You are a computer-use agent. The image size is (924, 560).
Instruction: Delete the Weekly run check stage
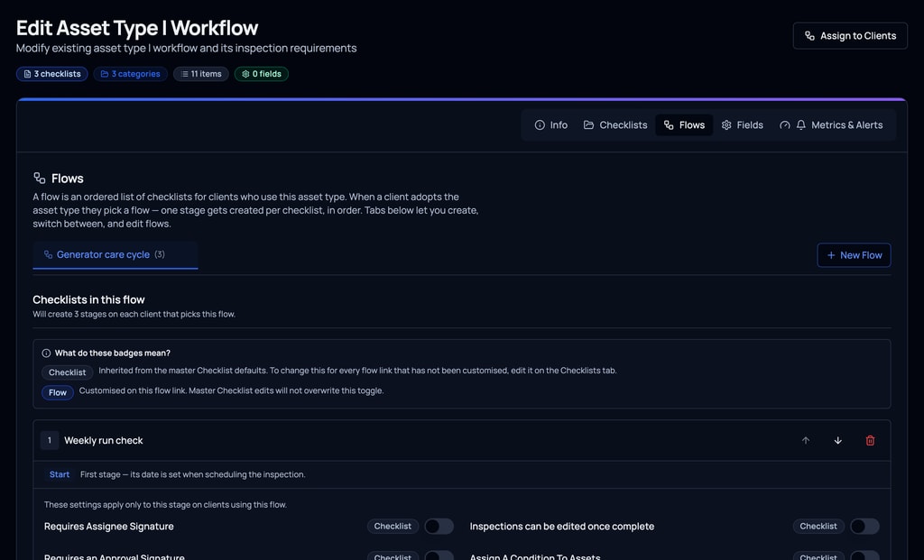click(870, 440)
